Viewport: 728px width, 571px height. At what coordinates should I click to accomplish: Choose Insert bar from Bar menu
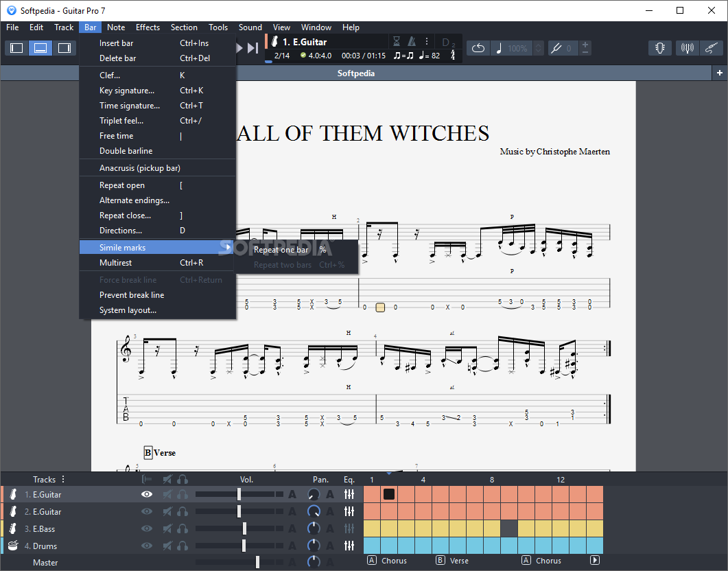click(x=158, y=43)
